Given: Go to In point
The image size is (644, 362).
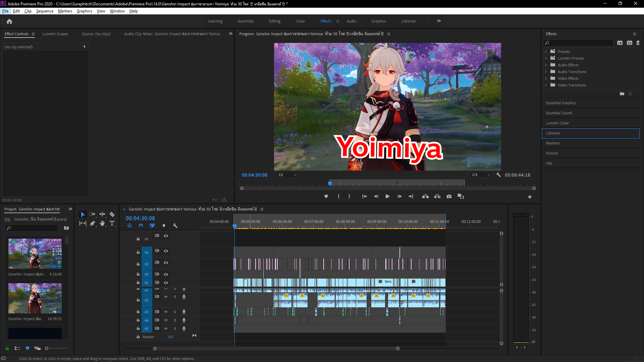Looking at the screenshot, I should pos(364,196).
